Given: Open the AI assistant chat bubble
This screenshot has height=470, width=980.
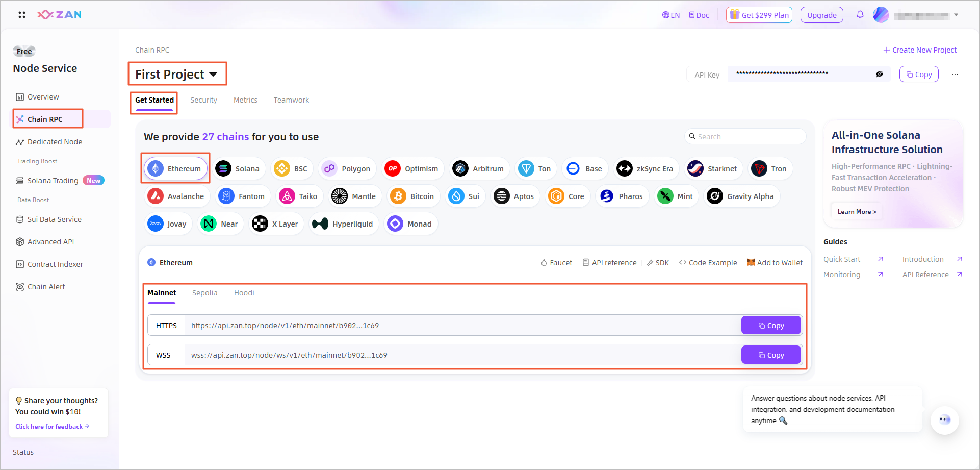Looking at the screenshot, I should [945, 420].
